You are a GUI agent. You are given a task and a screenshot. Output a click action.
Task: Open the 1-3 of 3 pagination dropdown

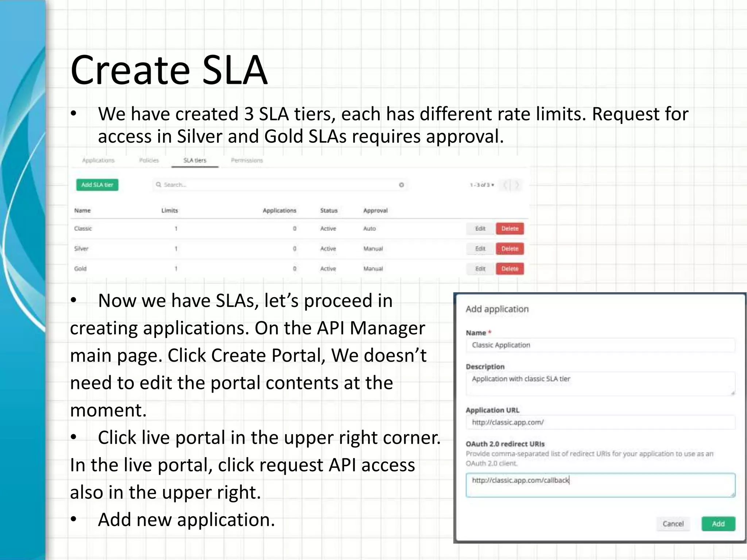coord(482,185)
